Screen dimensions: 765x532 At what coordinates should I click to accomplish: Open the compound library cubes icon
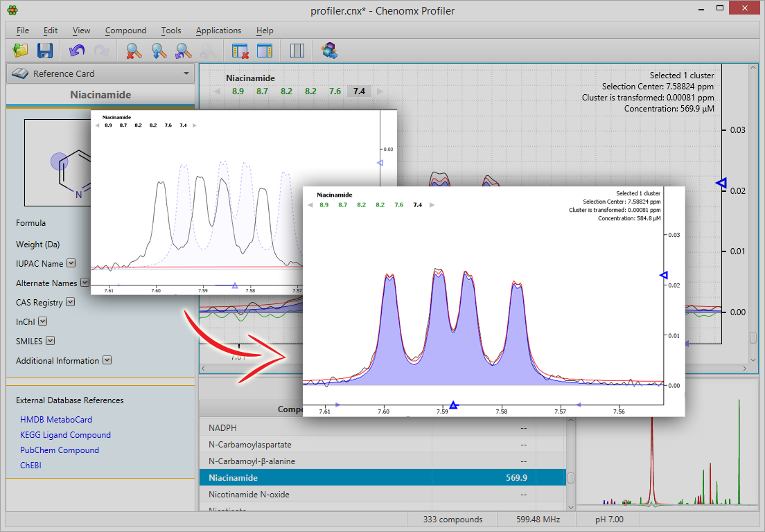click(x=329, y=51)
